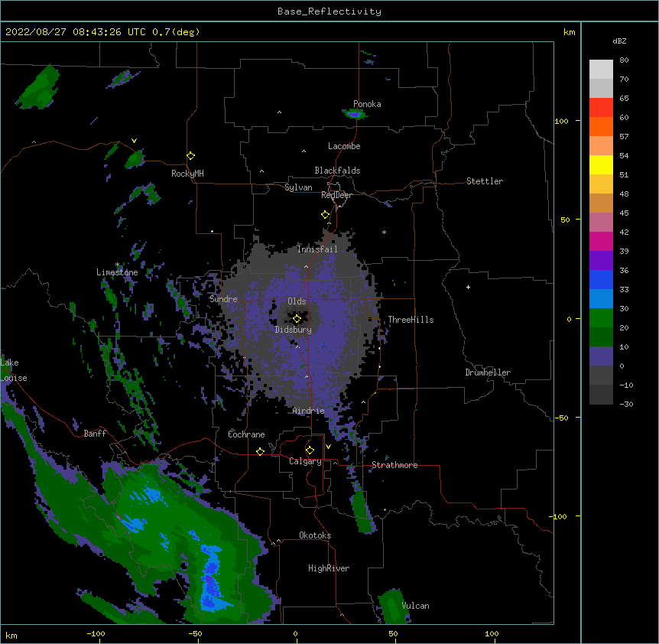The image size is (659, 644).
Task: Click the Stettler town label
Action: [x=485, y=181]
